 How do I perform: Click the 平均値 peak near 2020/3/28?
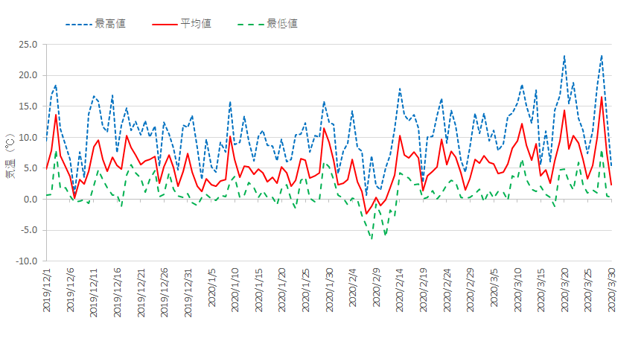pos(602,97)
